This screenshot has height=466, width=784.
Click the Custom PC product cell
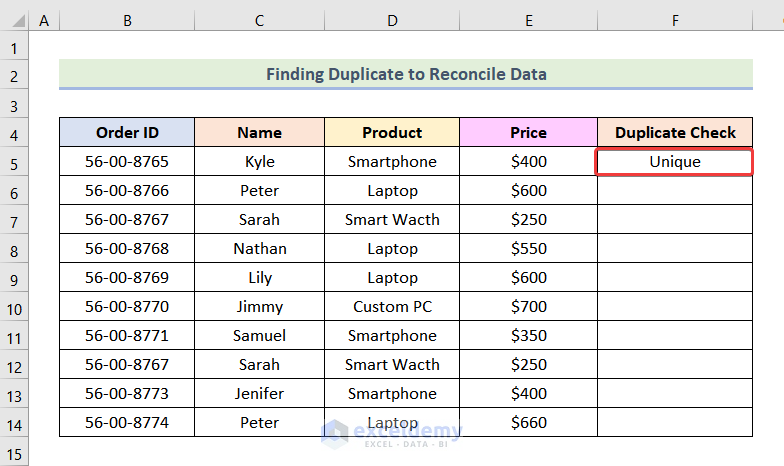(x=392, y=306)
